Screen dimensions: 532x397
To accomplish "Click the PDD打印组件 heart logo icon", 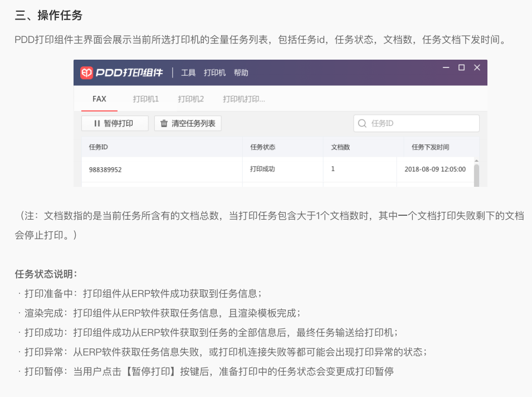I will (x=86, y=72).
